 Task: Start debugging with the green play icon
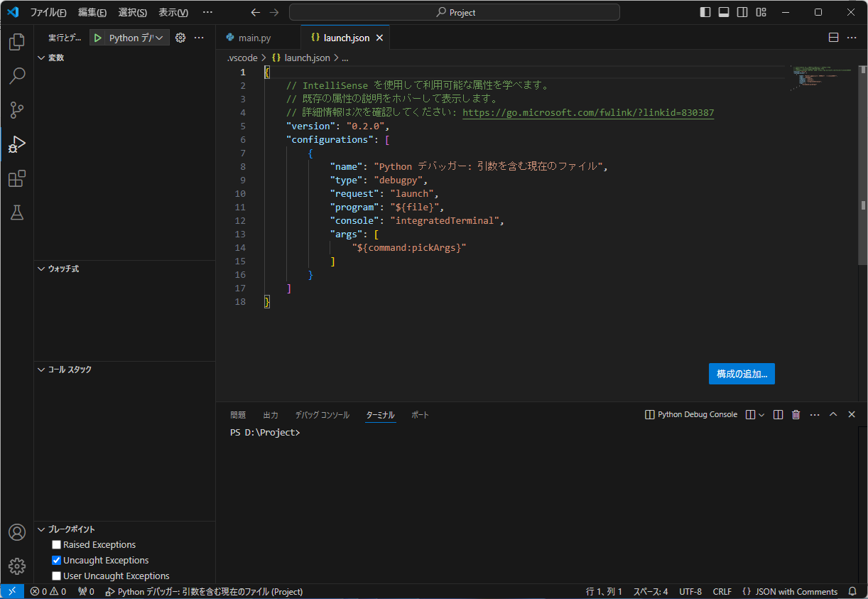[x=97, y=37]
